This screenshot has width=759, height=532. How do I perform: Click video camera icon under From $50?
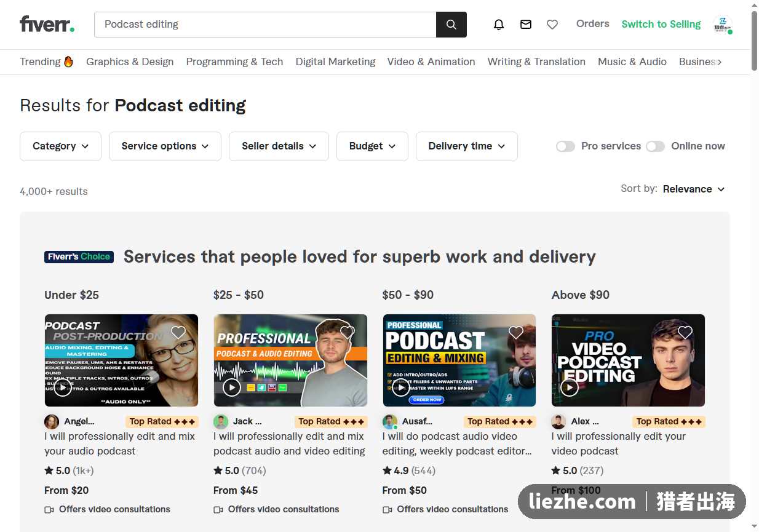[x=387, y=510]
